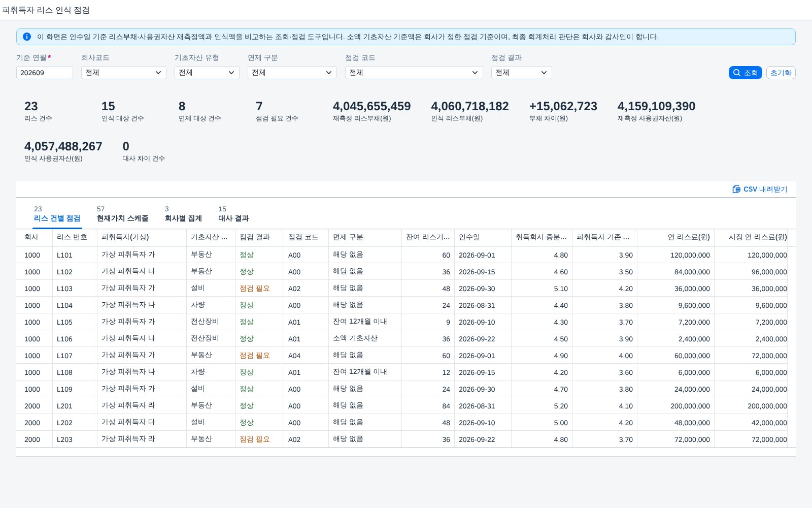The height and width of the screenshot is (508, 812).
Task: Click the info icon in the blue banner
Action: pos(27,37)
